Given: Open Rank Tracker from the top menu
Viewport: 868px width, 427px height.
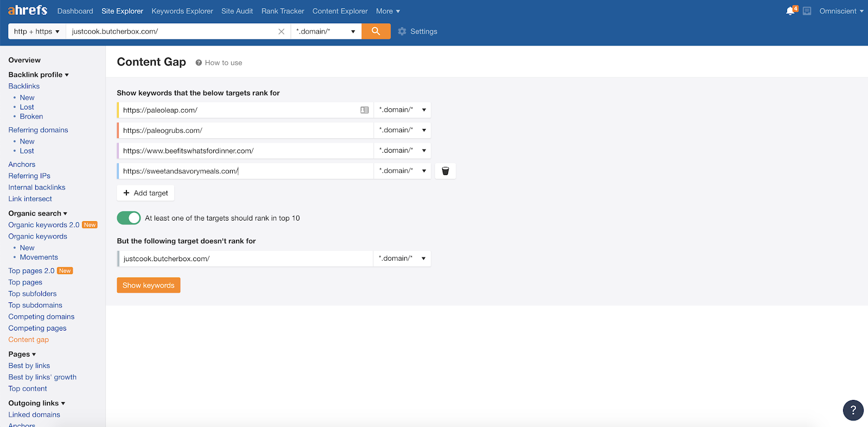Looking at the screenshot, I should pos(283,11).
